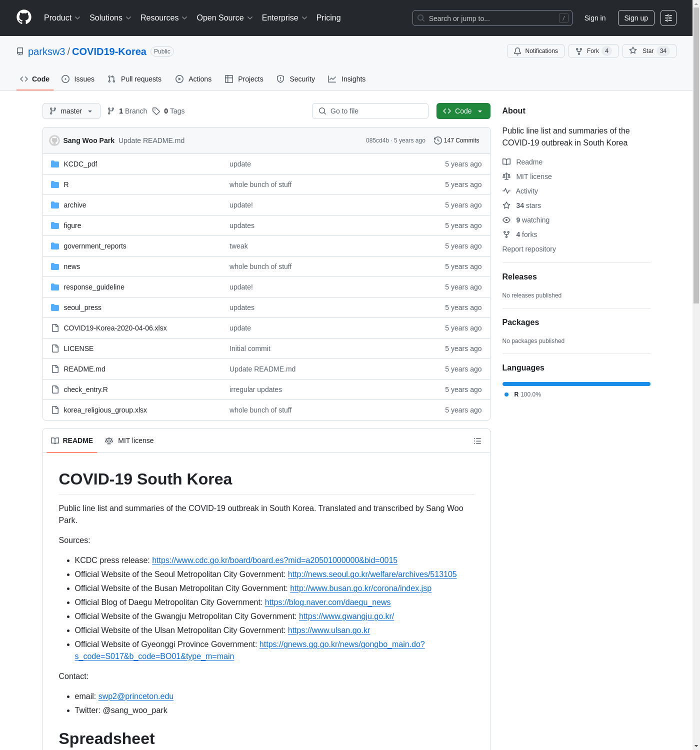This screenshot has width=700, height=750.
Task: Click the response_guideline folder icon
Action: click(x=55, y=287)
